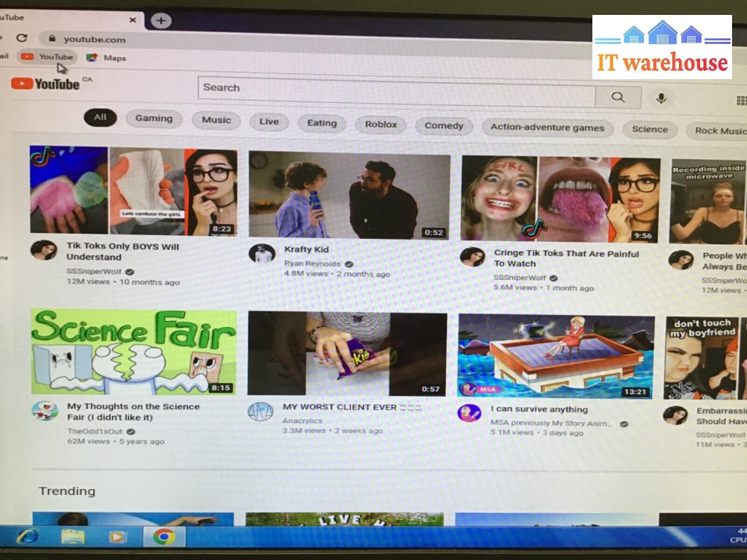Click the Ryan Reynolds channel name
Viewport: 747px width, 560px height.
pyautogui.click(x=312, y=264)
